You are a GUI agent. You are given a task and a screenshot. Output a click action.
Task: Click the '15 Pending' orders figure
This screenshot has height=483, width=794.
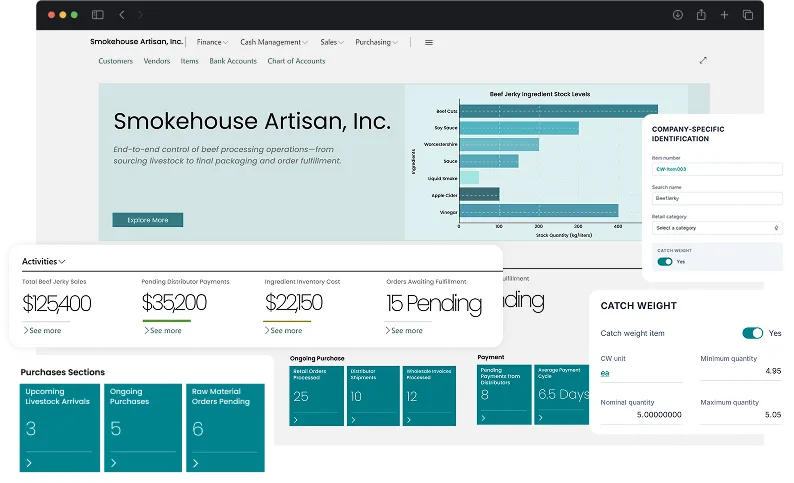pos(434,304)
